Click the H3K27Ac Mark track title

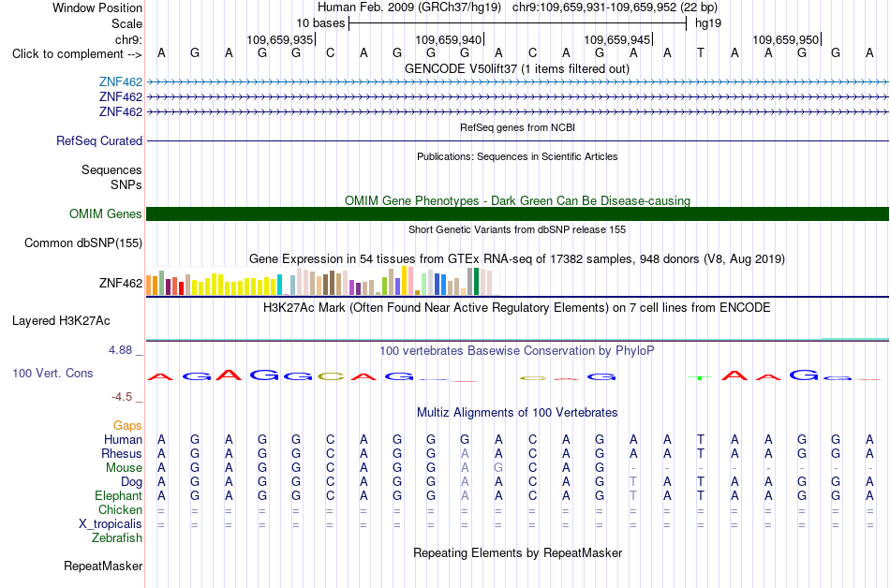tap(517, 308)
